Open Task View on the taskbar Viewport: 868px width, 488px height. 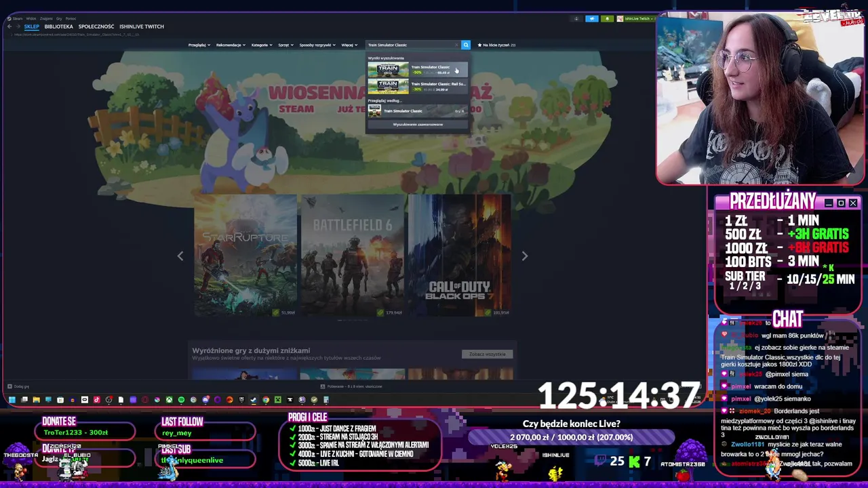tap(24, 400)
